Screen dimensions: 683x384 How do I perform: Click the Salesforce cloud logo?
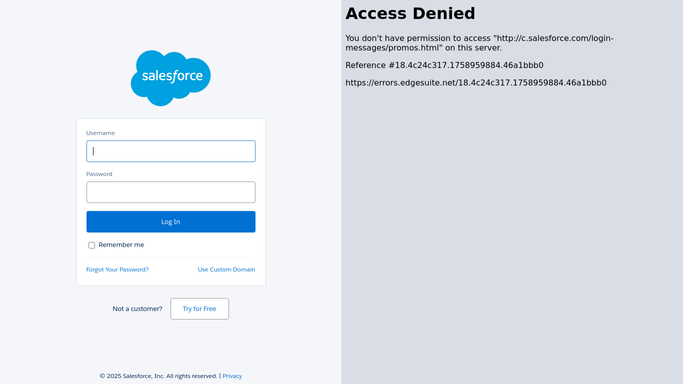(x=171, y=78)
